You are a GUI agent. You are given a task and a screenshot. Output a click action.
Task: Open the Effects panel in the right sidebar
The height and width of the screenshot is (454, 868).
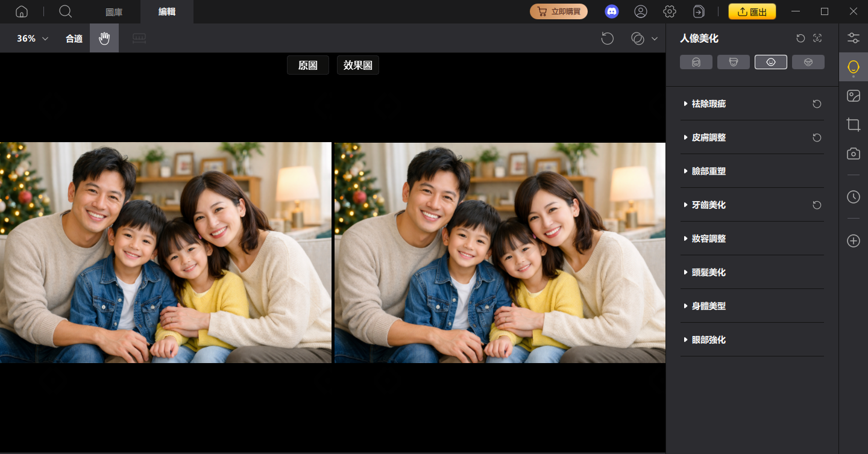(853, 95)
